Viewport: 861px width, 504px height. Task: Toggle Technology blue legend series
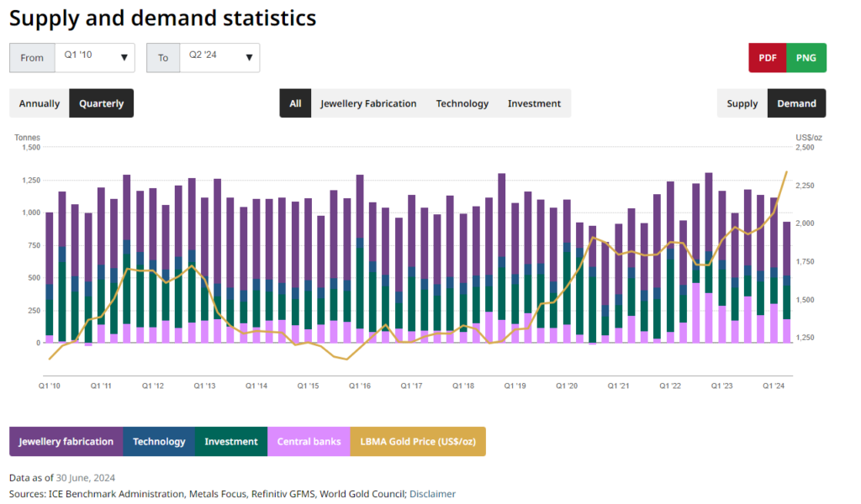(159, 441)
